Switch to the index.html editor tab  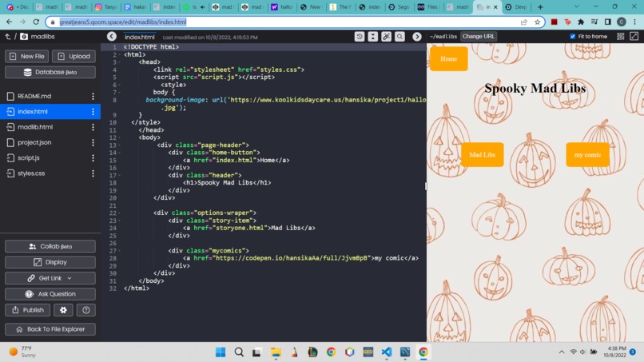(140, 37)
